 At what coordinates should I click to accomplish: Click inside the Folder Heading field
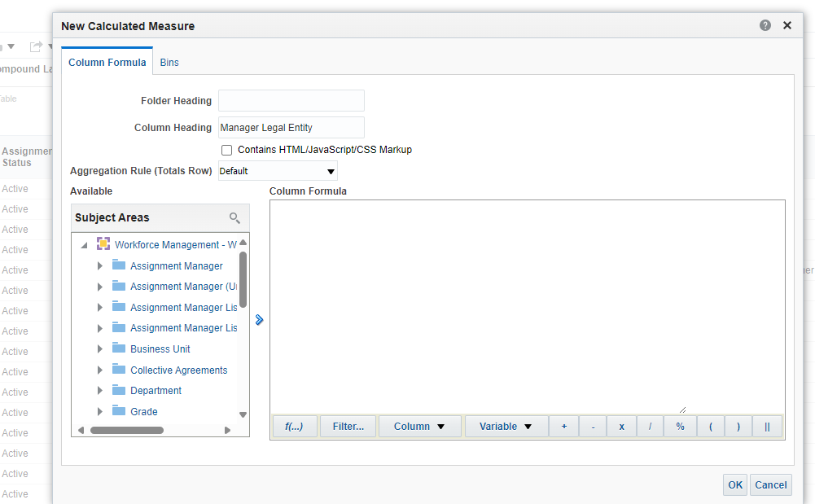[291, 100]
